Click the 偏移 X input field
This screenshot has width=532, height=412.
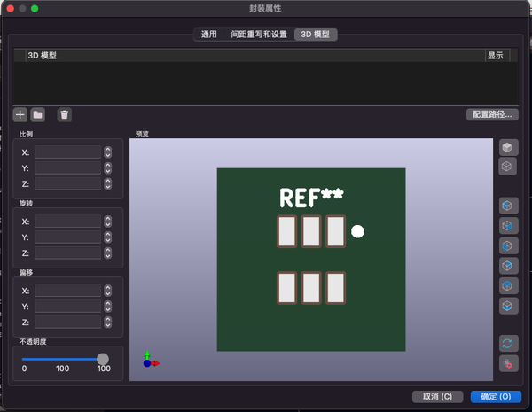pyautogui.click(x=68, y=291)
